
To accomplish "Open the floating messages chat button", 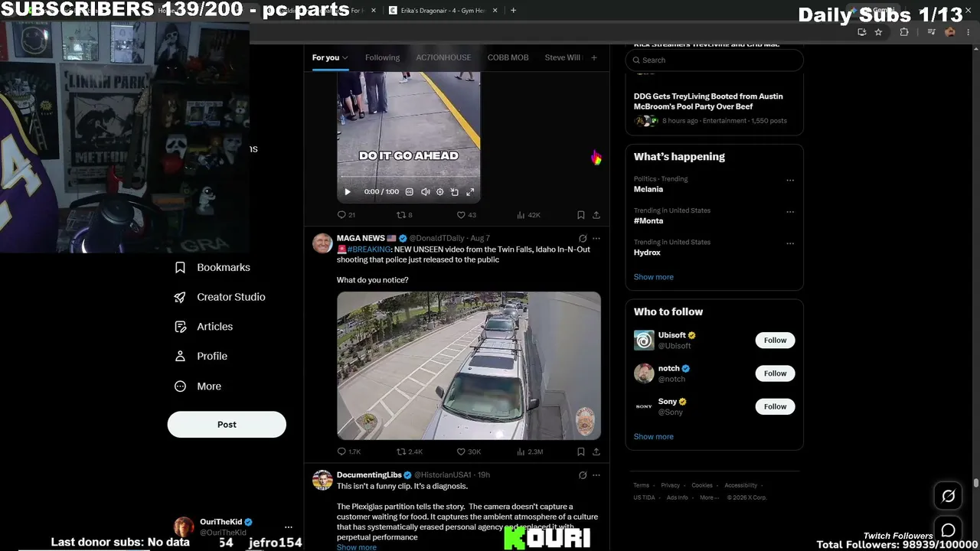I will (948, 530).
